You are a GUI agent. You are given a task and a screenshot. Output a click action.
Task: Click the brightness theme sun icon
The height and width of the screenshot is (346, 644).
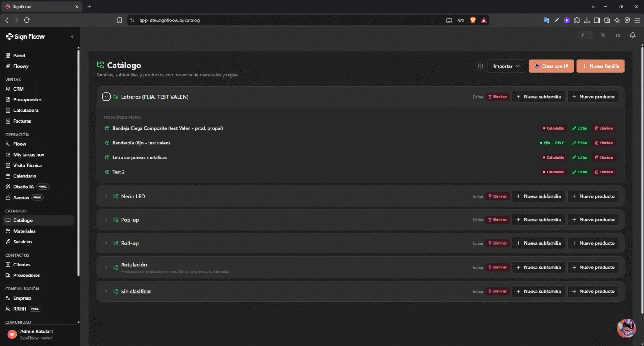tap(603, 35)
